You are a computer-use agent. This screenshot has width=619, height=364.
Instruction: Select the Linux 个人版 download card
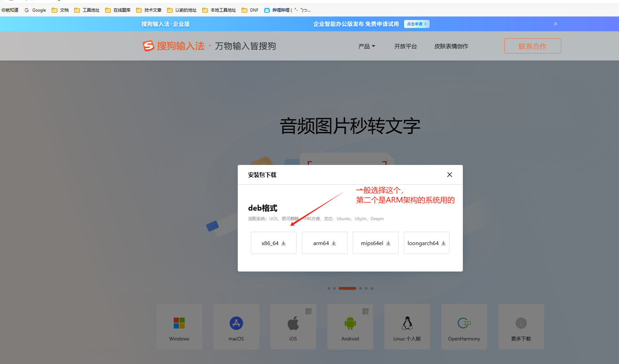click(x=407, y=327)
